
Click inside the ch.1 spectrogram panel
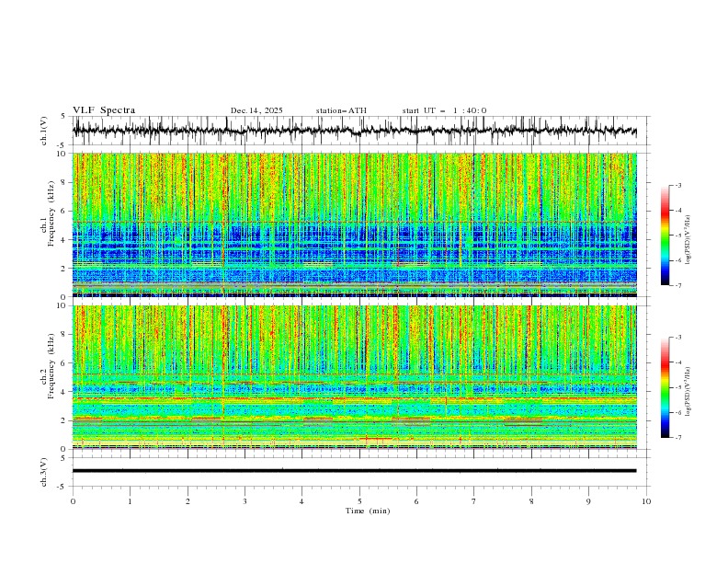[354, 224]
